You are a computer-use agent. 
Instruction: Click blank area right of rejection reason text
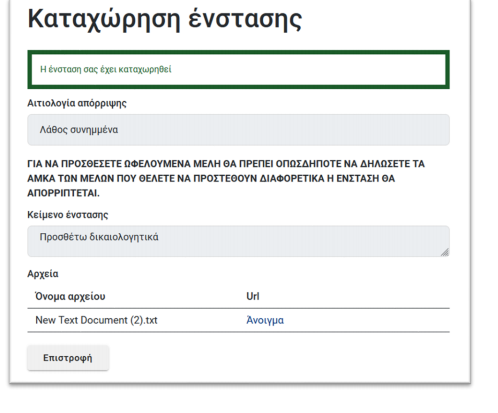point(283,130)
